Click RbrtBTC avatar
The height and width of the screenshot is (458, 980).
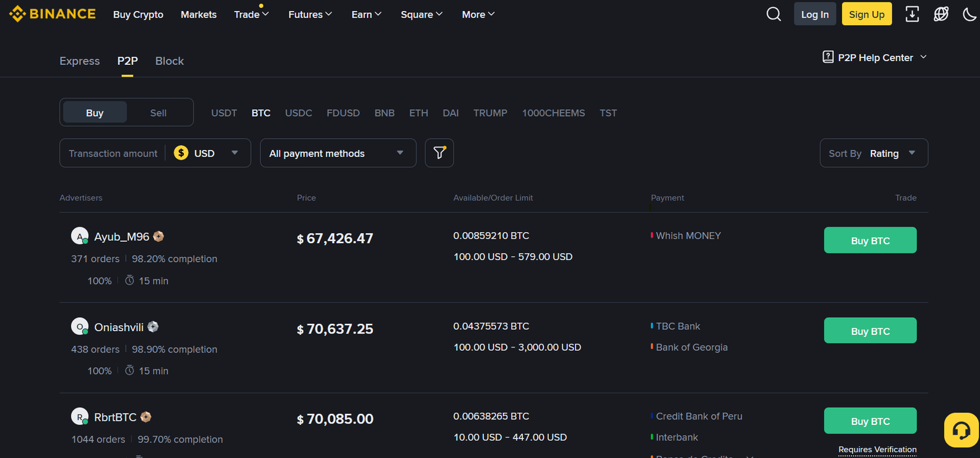click(80, 416)
